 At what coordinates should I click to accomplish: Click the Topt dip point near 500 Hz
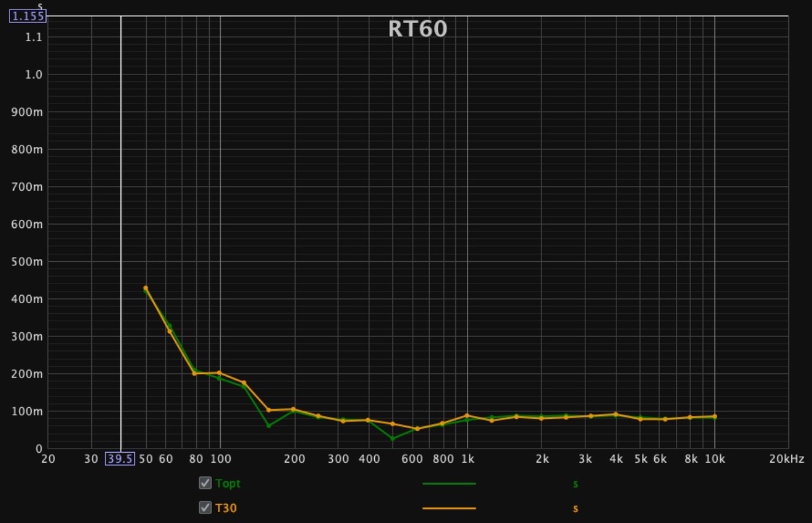click(392, 438)
